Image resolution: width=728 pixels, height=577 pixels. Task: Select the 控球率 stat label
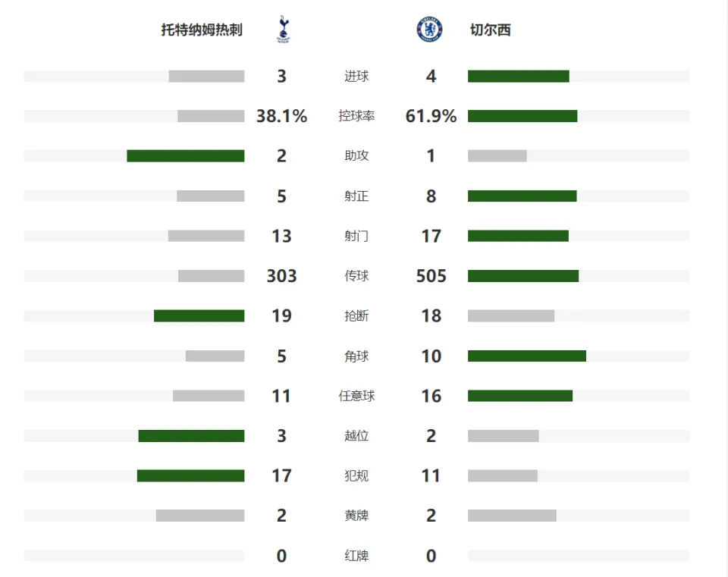click(356, 115)
